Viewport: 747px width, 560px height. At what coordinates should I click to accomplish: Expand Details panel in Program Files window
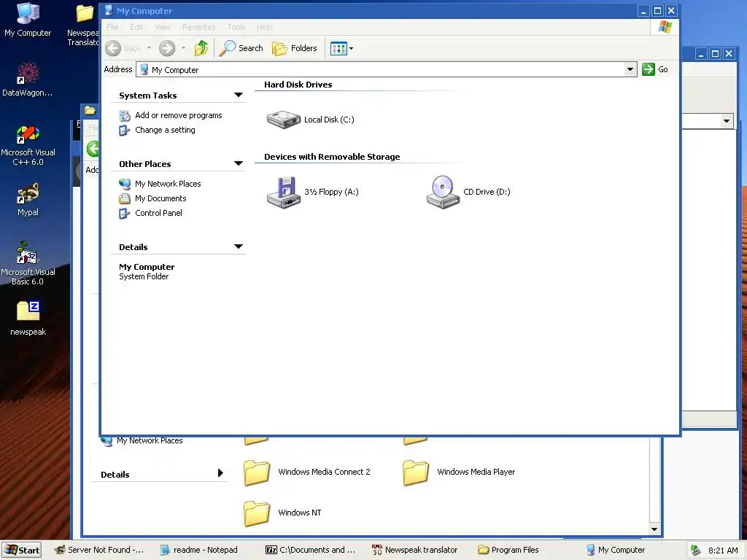tap(220, 472)
